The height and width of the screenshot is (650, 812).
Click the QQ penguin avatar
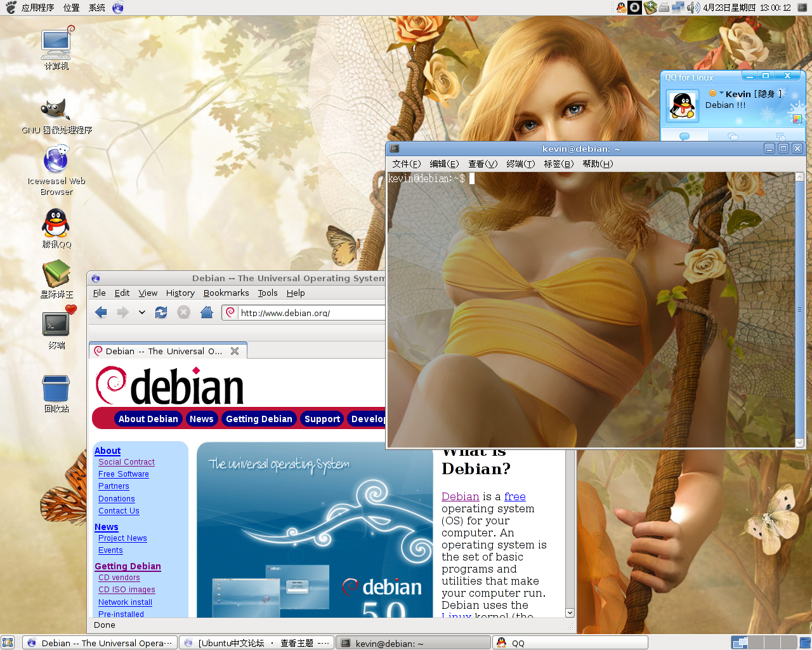[683, 105]
